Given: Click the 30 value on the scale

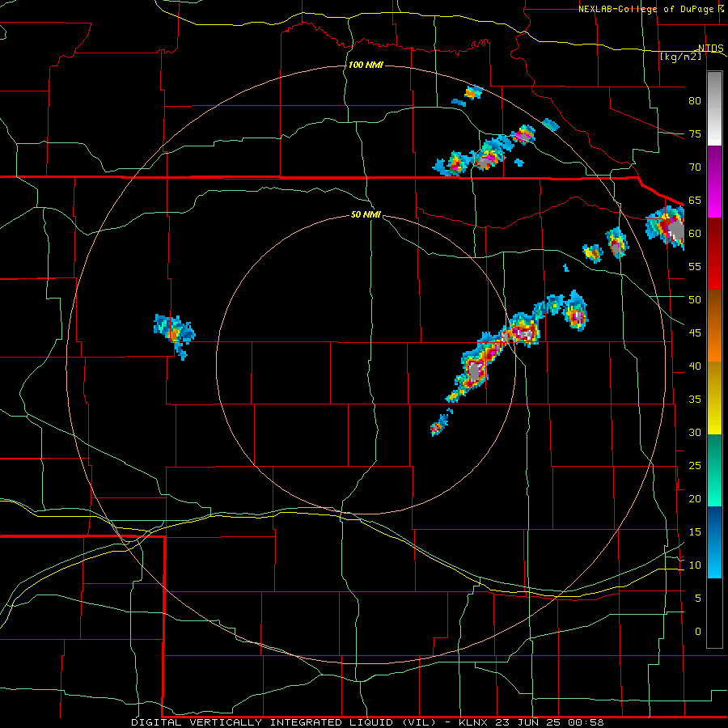Looking at the screenshot, I should point(695,432).
